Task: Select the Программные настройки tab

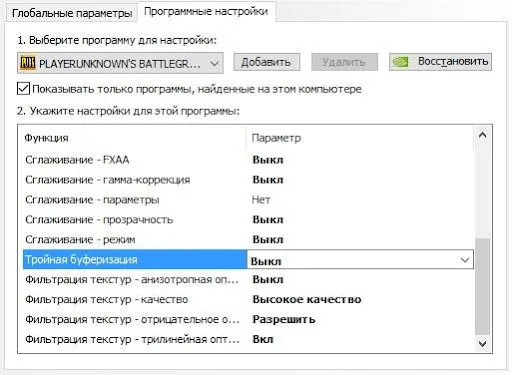Action: [x=206, y=12]
